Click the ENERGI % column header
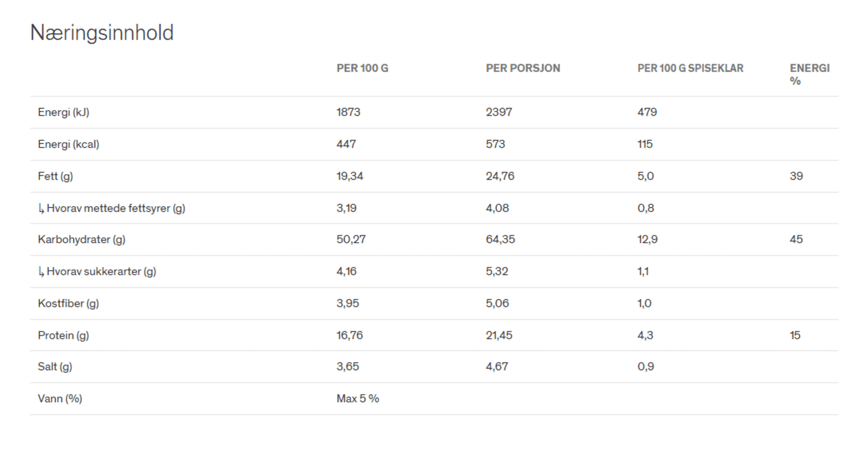Viewport: 868px width, 465px height. pos(809,74)
